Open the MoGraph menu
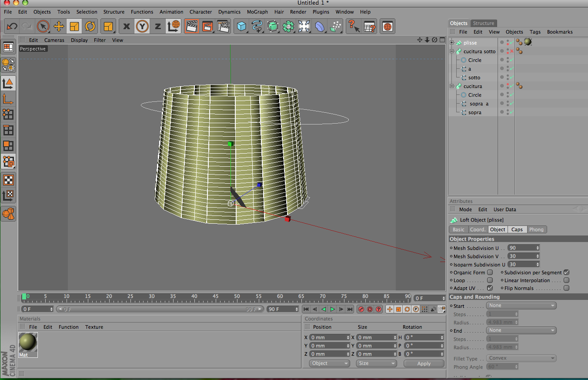Image resolution: width=588 pixels, height=380 pixels. point(257,12)
